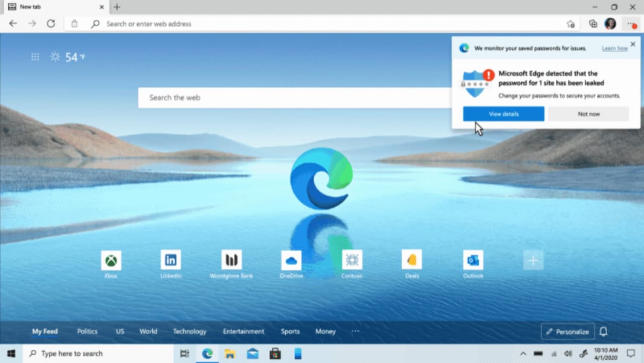This screenshot has width=644, height=363.
Task: Click the volume icon in system tray
Action: (568, 353)
